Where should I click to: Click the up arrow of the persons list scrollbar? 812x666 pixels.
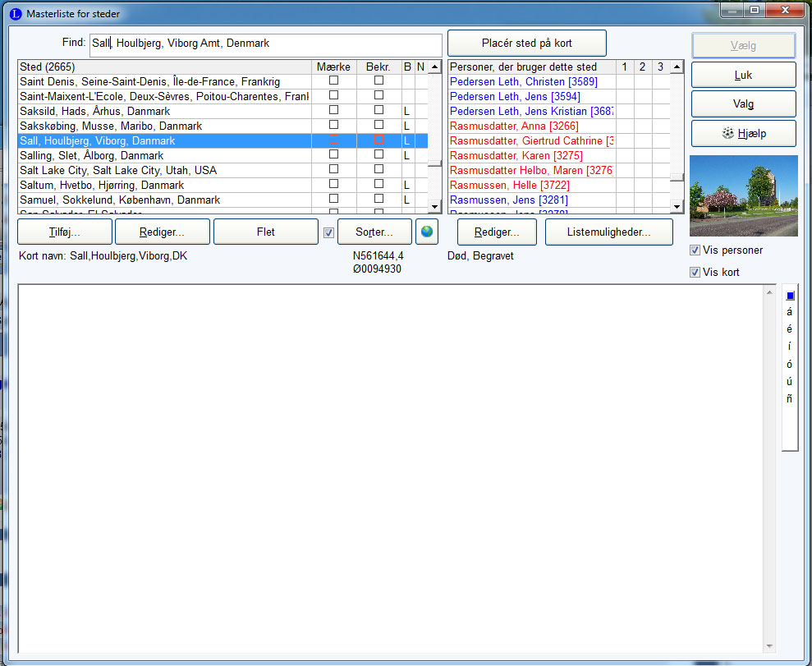[x=677, y=67]
